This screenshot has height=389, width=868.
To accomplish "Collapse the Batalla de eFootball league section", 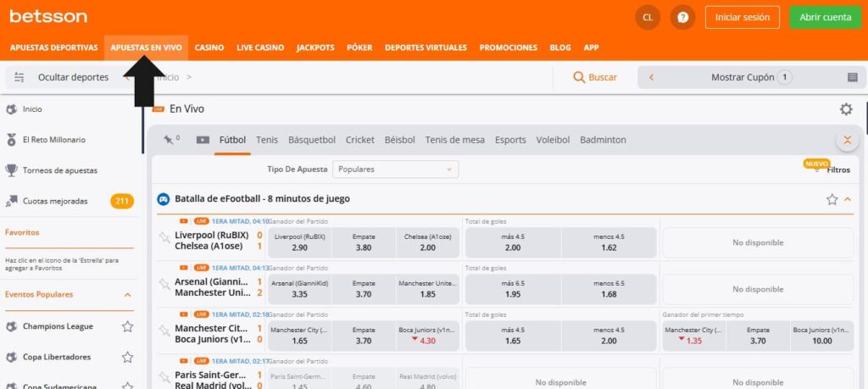I will click(848, 199).
